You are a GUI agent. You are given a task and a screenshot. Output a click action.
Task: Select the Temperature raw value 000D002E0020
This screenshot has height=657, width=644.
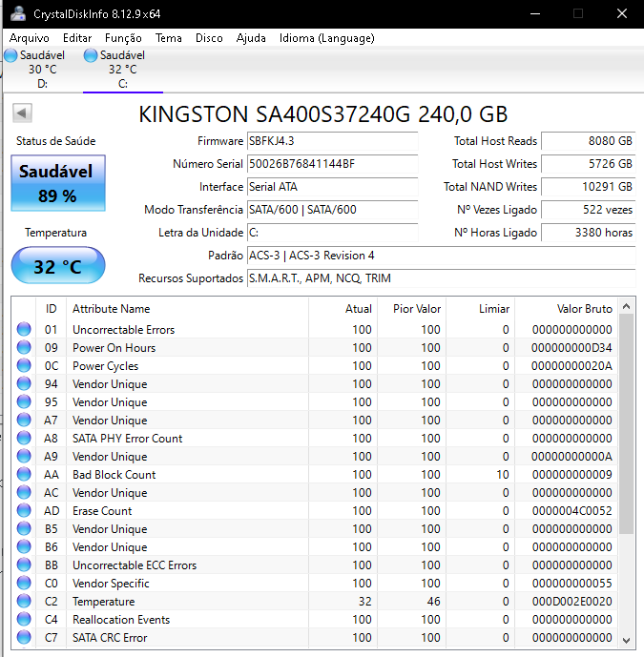pyautogui.click(x=571, y=602)
